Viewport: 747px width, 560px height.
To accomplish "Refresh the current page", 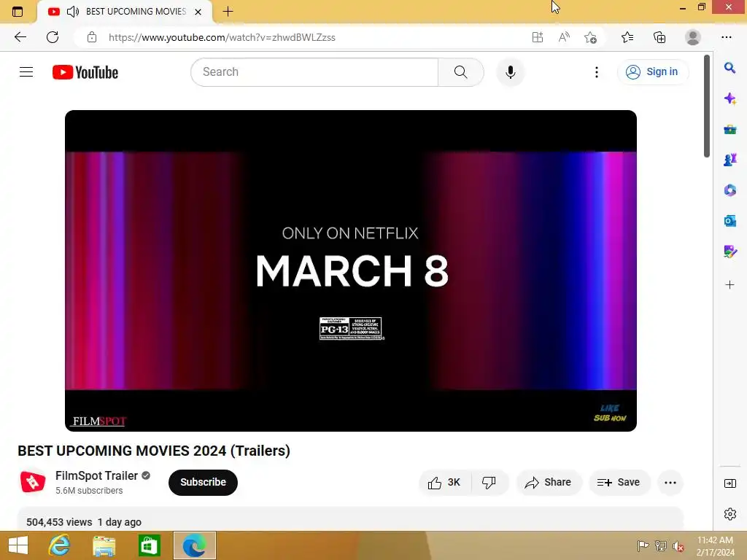I will coord(53,37).
